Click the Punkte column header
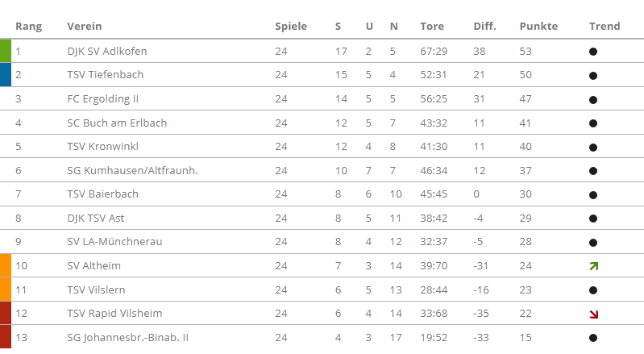 538,27
